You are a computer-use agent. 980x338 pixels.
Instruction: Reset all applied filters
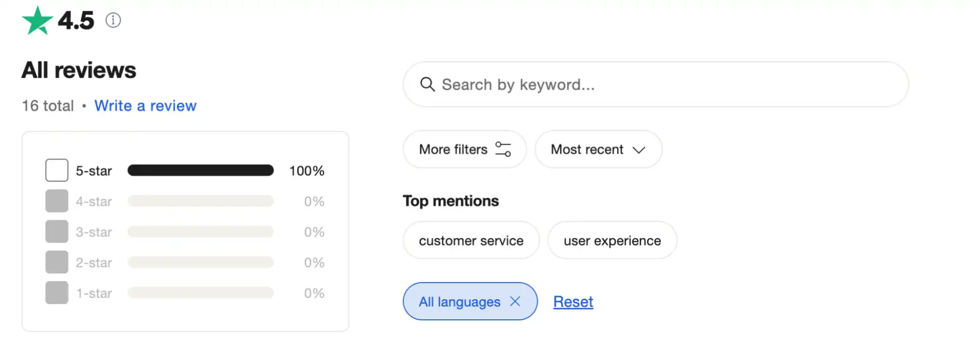(x=573, y=302)
